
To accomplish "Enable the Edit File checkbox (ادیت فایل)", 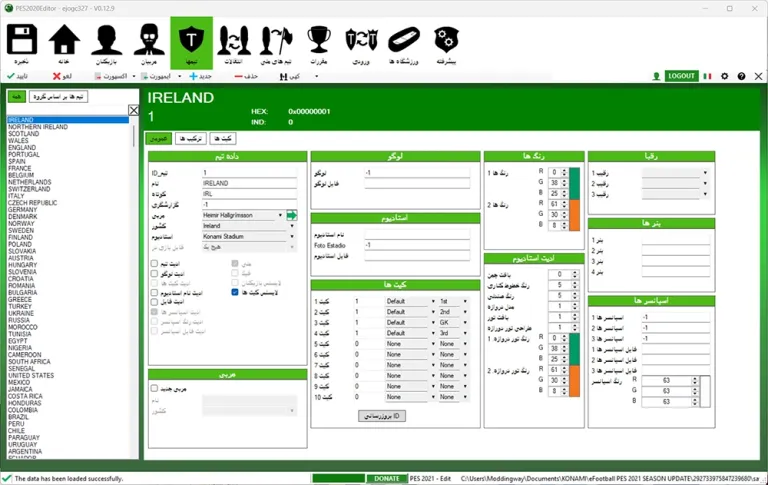I will (x=154, y=302).
